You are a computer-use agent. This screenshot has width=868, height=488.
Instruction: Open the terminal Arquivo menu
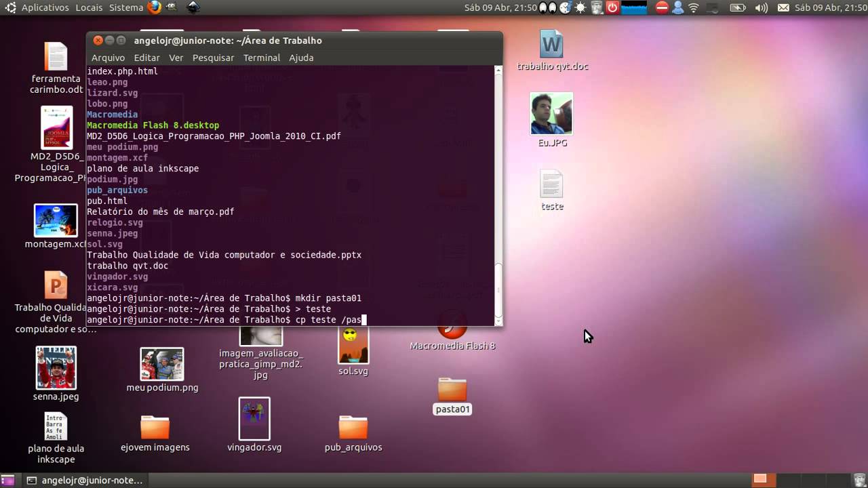tap(108, 58)
